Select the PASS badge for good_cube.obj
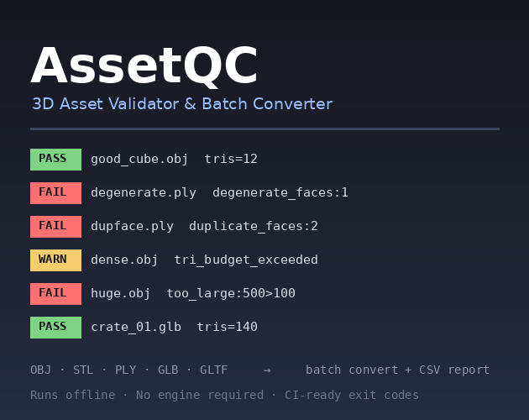The image size is (529, 420). tap(55, 160)
